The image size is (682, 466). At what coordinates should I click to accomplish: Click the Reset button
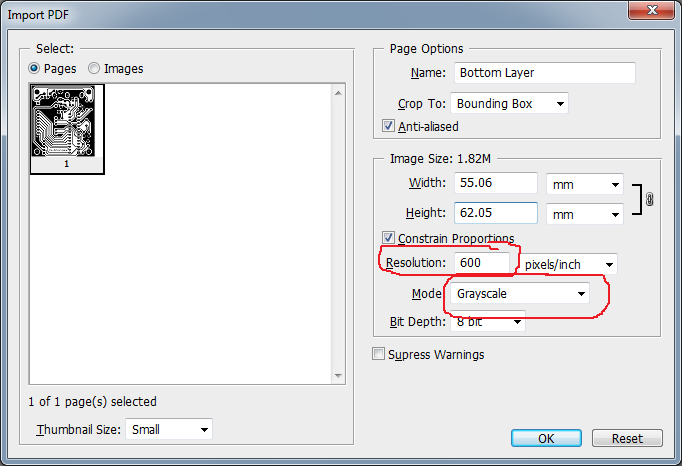pos(627,438)
